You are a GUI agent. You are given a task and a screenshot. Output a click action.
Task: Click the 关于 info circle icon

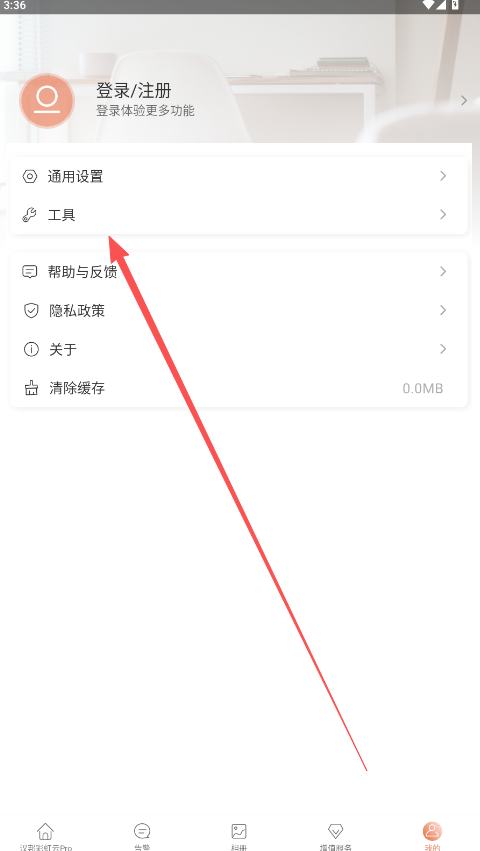tap(31, 349)
